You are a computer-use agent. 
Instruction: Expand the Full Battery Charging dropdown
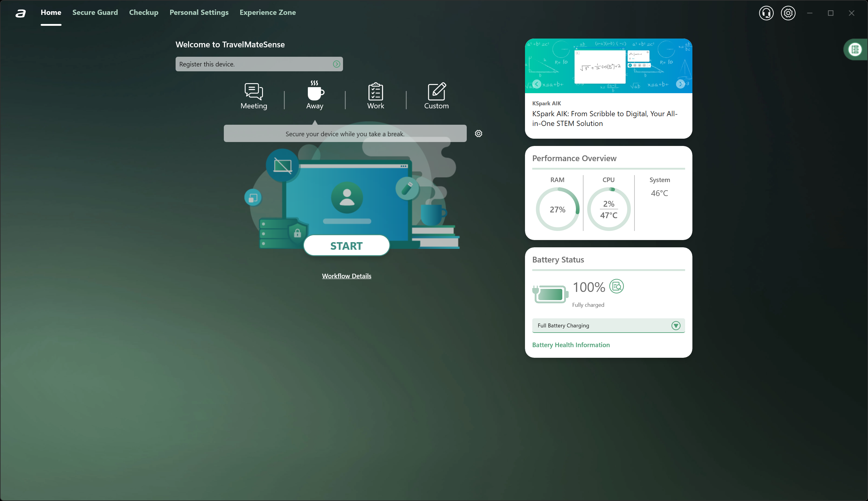(675, 326)
